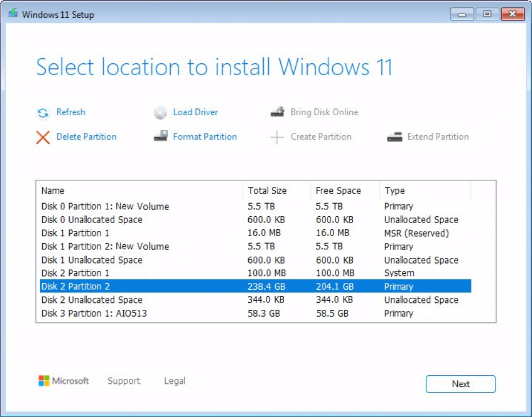
Task: Click the 16.0 MB total size cell
Action: [x=264, y=233]
